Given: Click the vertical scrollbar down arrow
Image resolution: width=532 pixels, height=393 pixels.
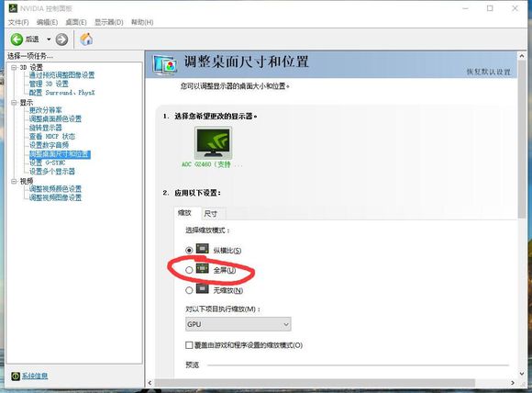Looking at the screenshot, I should pyautogui.click(x=522, y=374).
